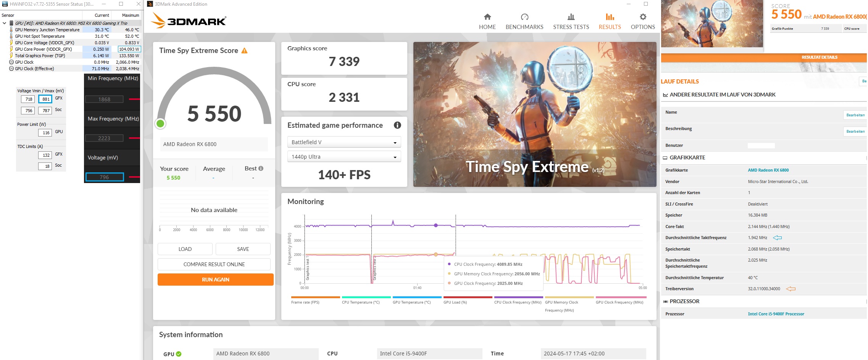Click the HWiNFO32 title bar app icon

pos(5,4)
